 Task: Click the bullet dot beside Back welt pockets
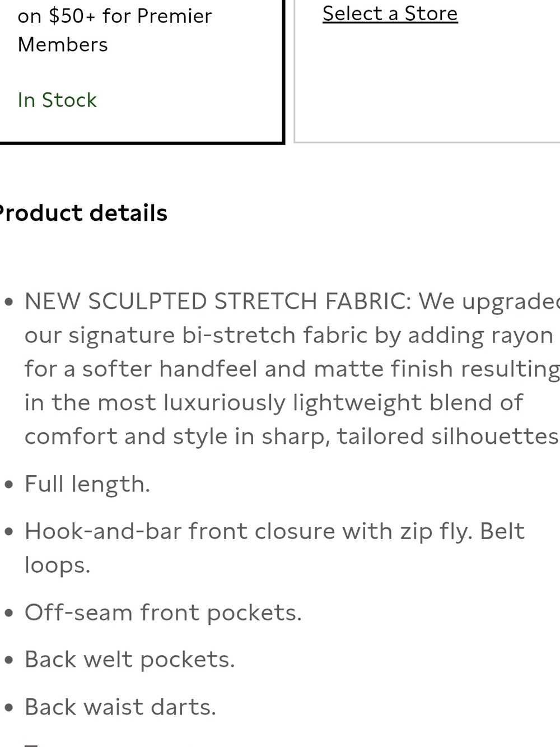tap(8, 660)
